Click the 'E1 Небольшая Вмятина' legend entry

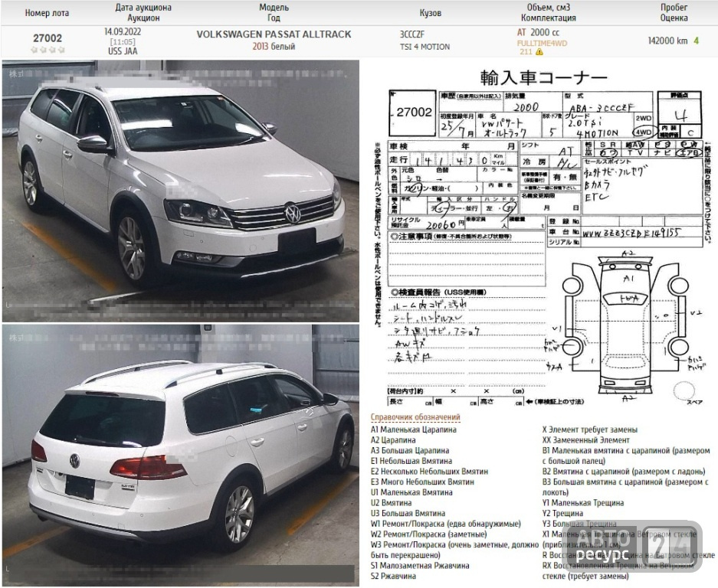pyautogui.click(x=411, y=461)
